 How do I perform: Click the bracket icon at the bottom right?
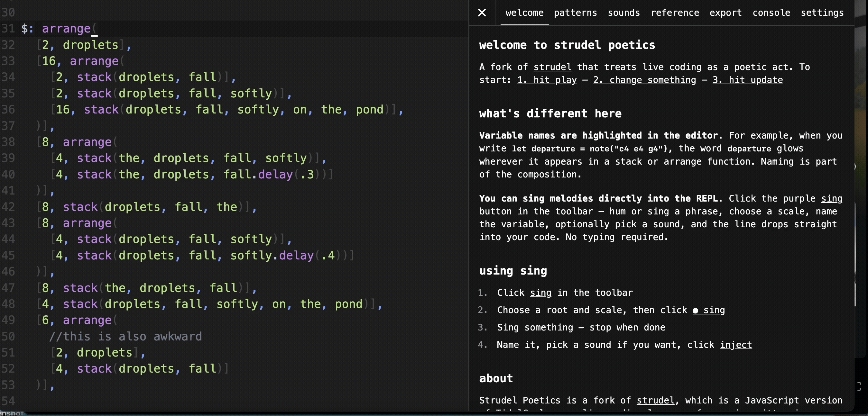coord(860,386)
